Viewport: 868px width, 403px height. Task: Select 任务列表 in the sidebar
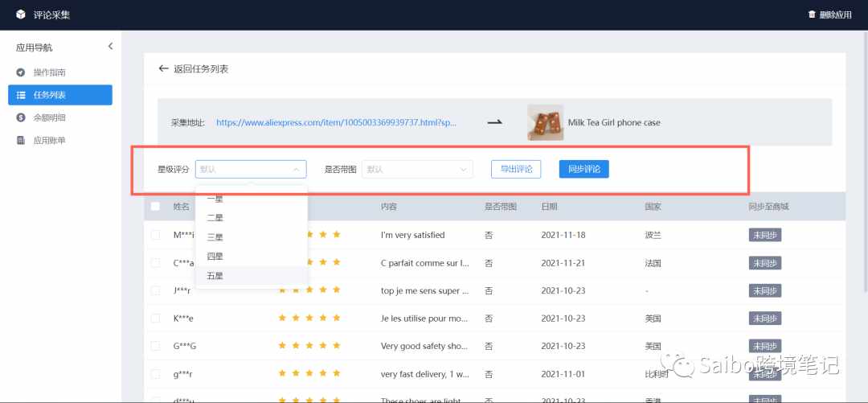point(60,96)
